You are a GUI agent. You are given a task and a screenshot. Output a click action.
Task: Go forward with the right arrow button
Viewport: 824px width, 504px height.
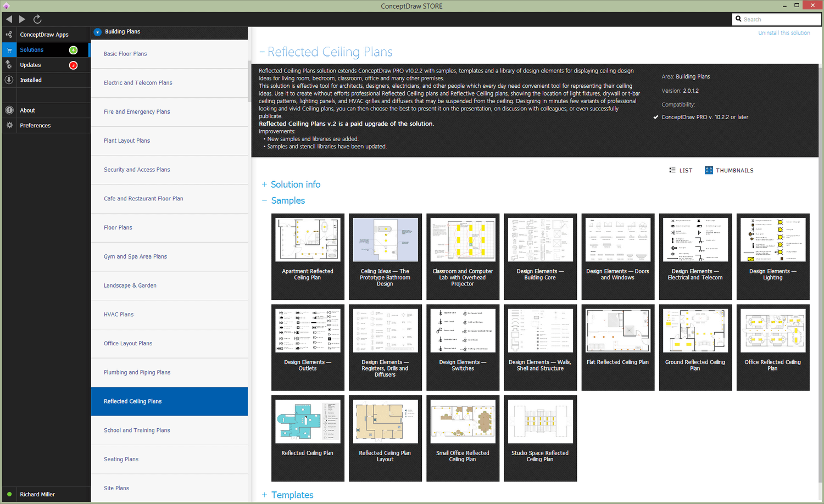tap(22, 19)
